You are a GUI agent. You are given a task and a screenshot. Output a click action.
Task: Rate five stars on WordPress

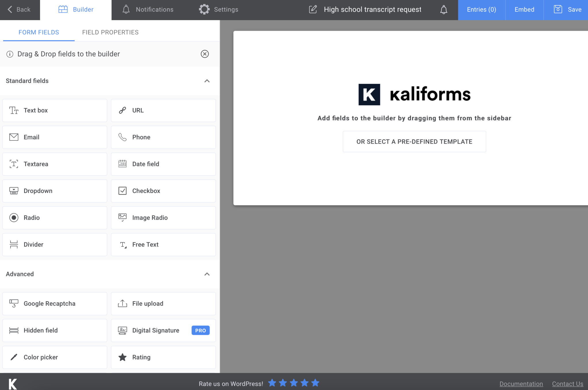click(315, 383)
